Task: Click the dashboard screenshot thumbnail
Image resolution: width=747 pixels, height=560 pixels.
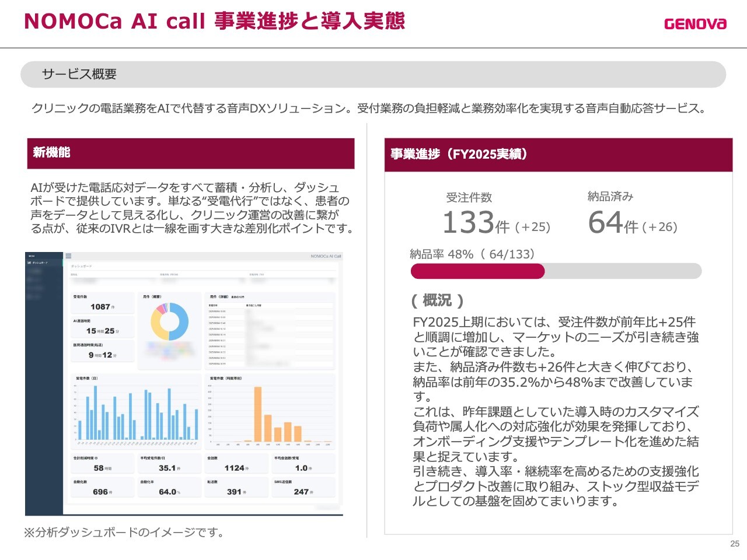Action: pos(184,384)
